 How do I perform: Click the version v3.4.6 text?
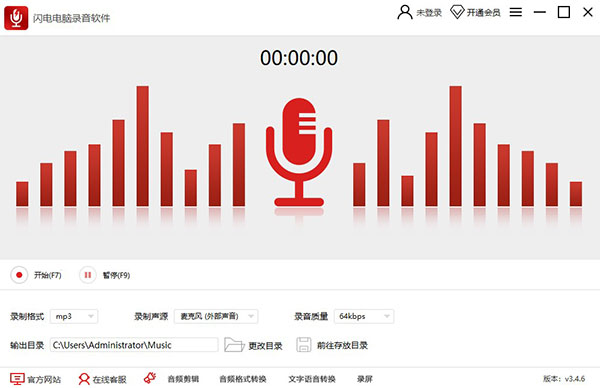pos(564,379)
